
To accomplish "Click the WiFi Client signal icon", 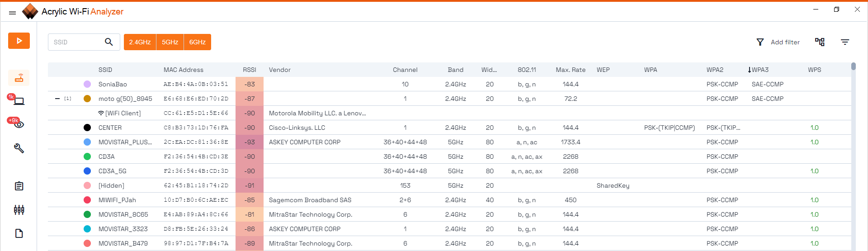I will (x=101, y=113).
